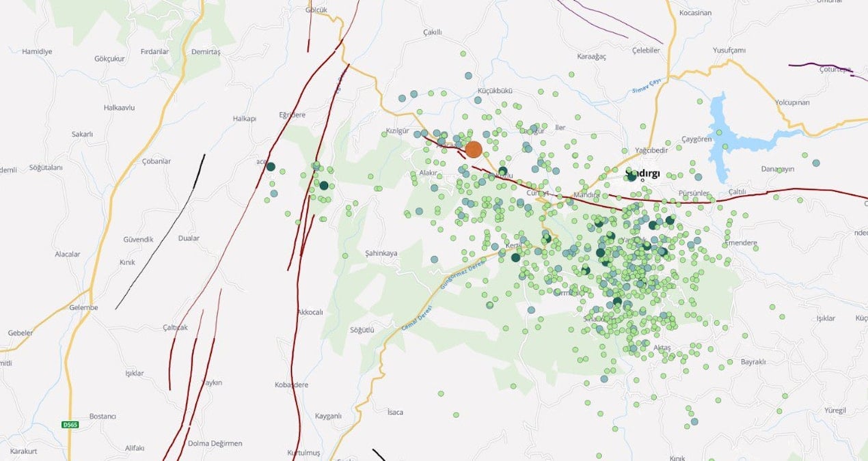Click the D565 highway shield
The image size is (868, 461).
[x=70, y=425]
